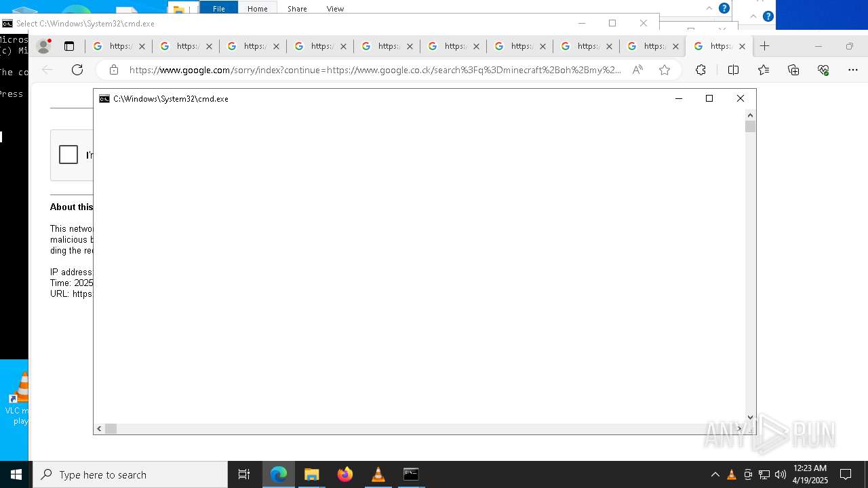Open File Explorer Home ribbon tab
Screen dimensions: 868x488
(258, 9)
